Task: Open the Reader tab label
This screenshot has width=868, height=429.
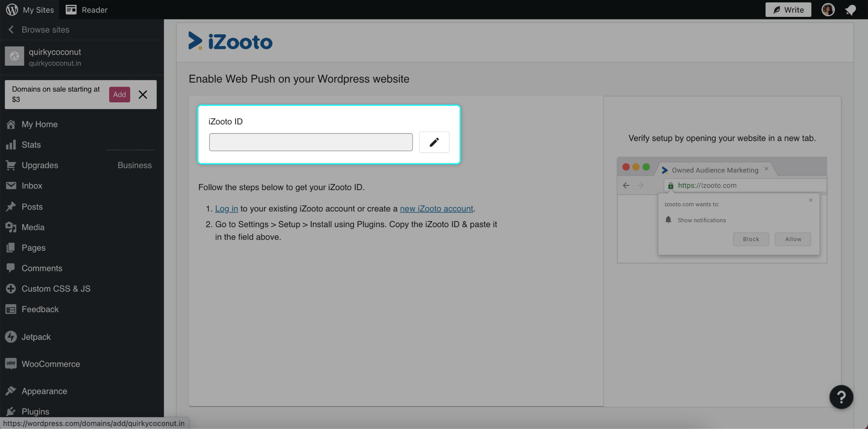Action: point(95,10)
